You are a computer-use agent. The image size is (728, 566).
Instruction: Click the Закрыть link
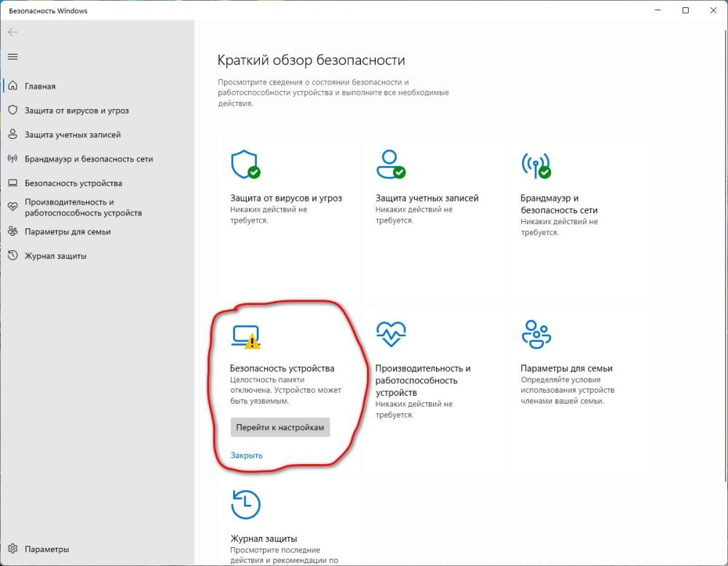246,455
